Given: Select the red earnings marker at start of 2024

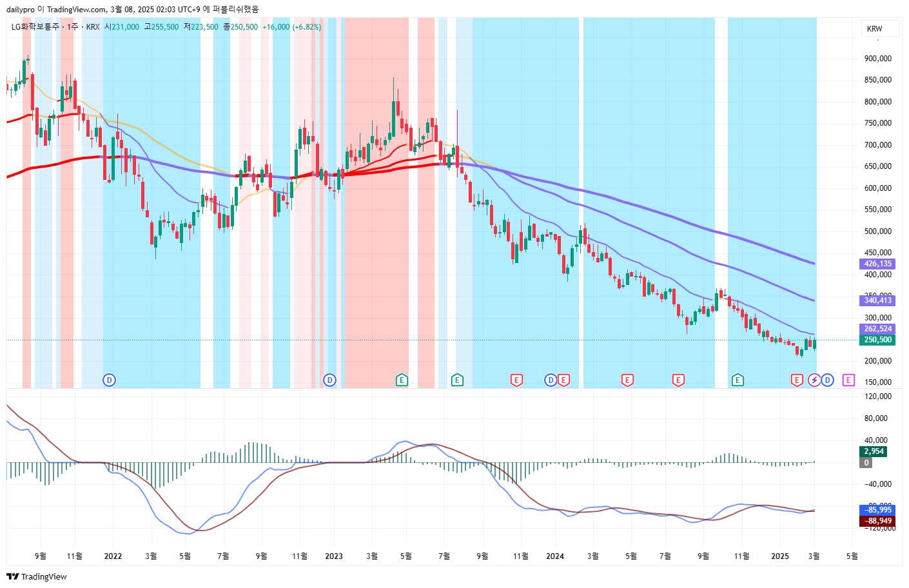Looking at the screenshot, I should pyautogui.click(x=563, y=380).
